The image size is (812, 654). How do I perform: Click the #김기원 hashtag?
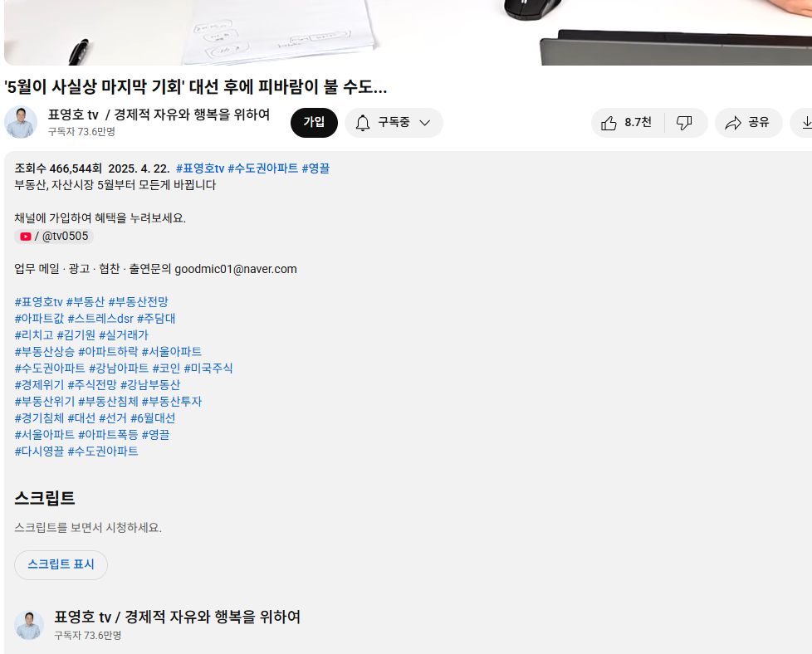coord(76,335)
